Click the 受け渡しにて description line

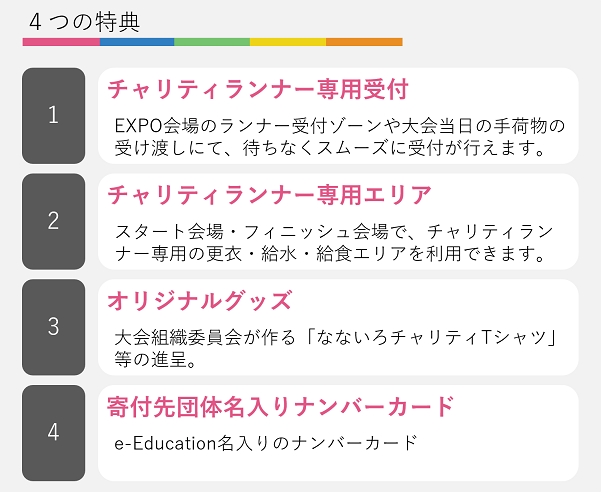[330, 148]
